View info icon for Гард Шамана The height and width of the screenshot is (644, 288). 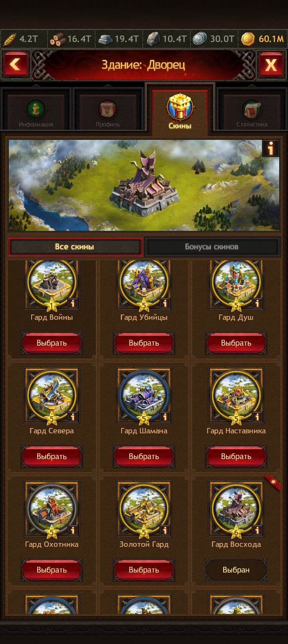[x=164, y=417]
